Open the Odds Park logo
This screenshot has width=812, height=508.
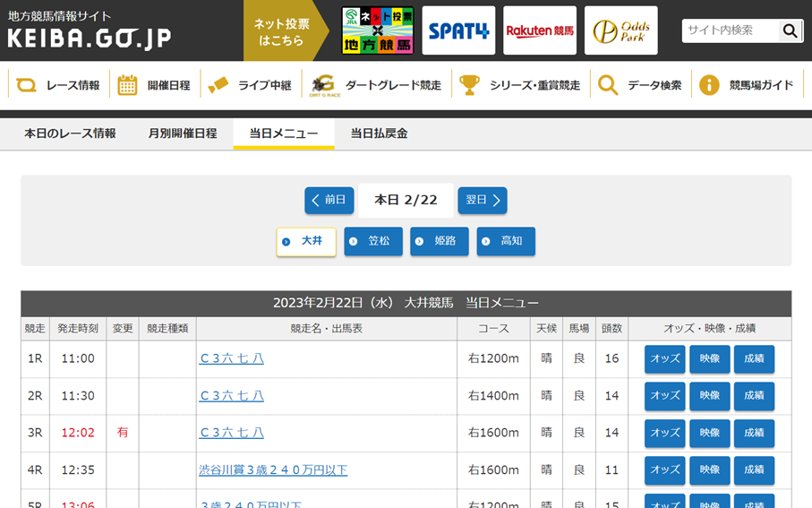tap(620, 31)
